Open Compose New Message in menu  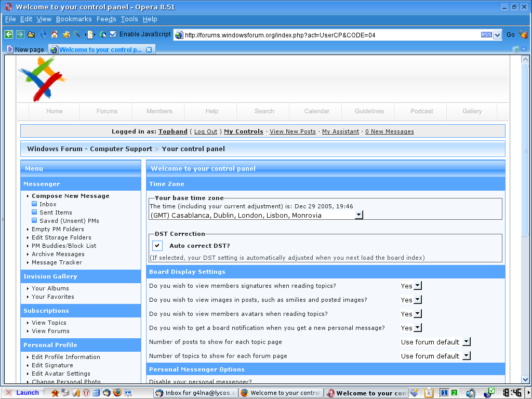point(71,196)
